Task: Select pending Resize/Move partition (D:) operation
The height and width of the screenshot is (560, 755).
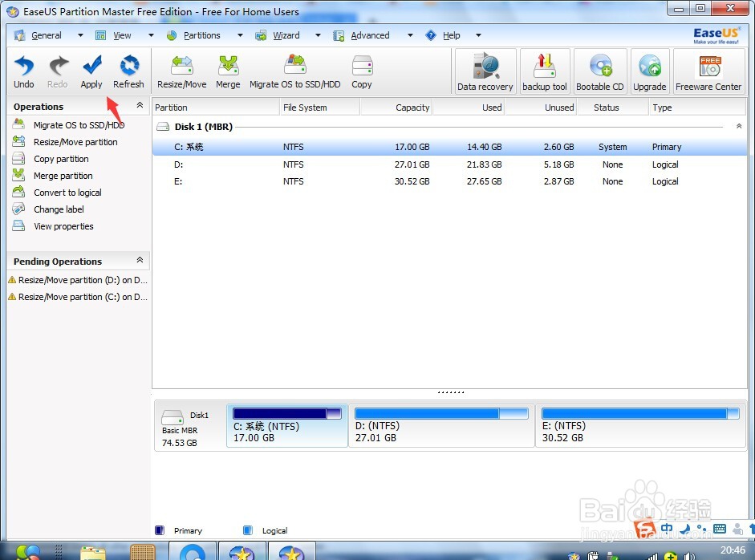Action: point(78,280)
